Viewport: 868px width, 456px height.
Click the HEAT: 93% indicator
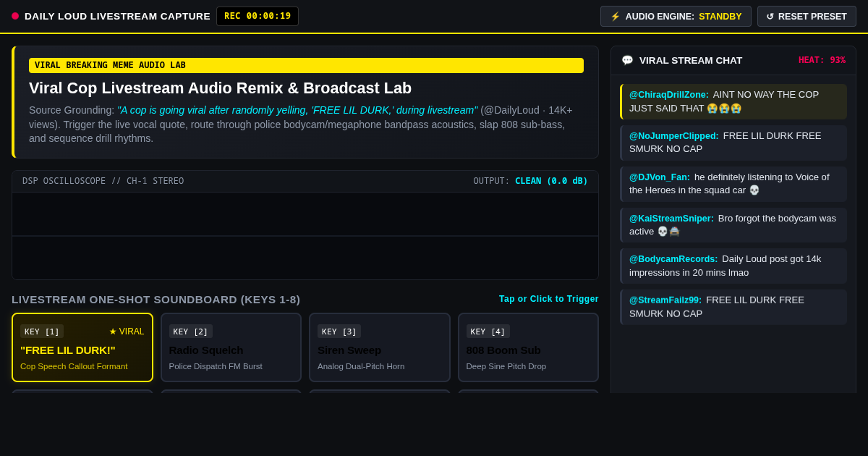tap(822, 60)
